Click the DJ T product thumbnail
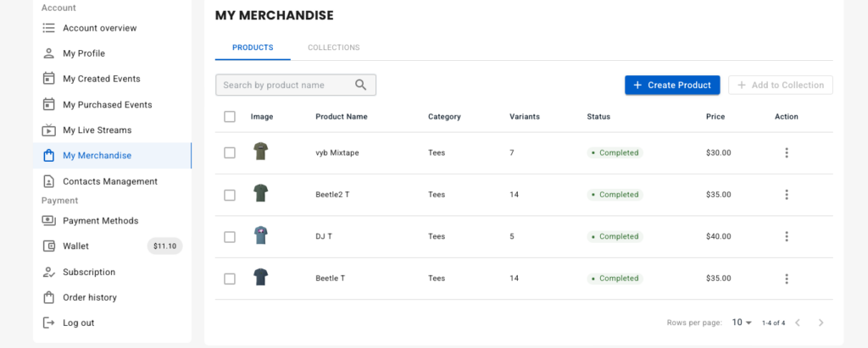This screenshot has width=868, height=348. coord(261,235)
